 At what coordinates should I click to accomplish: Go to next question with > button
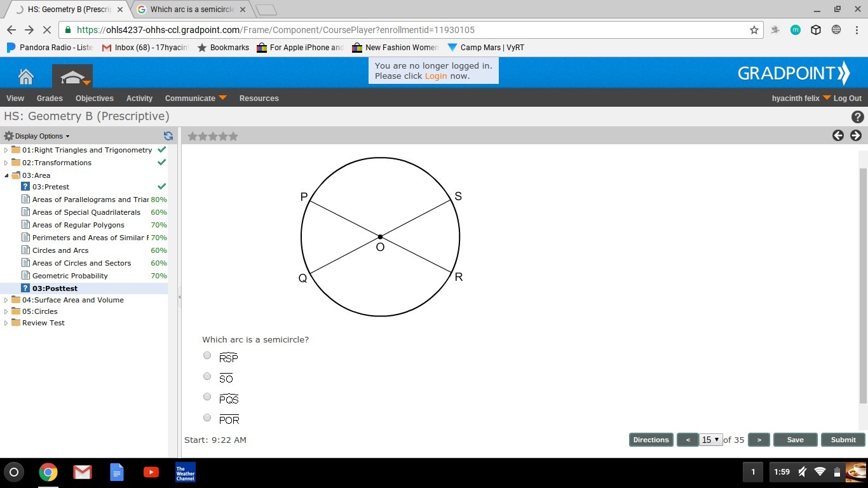coord(759,440)
